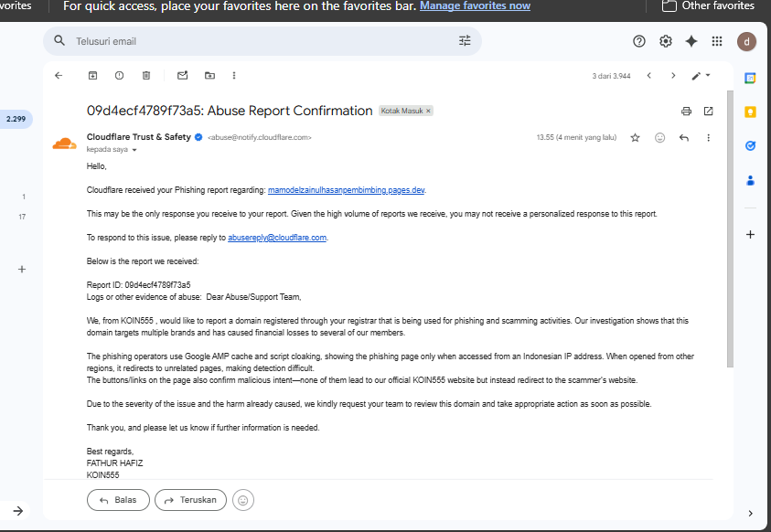Open Google Keep side panel
The height and width of the screenshot is (532, 771).
[750, 112]
